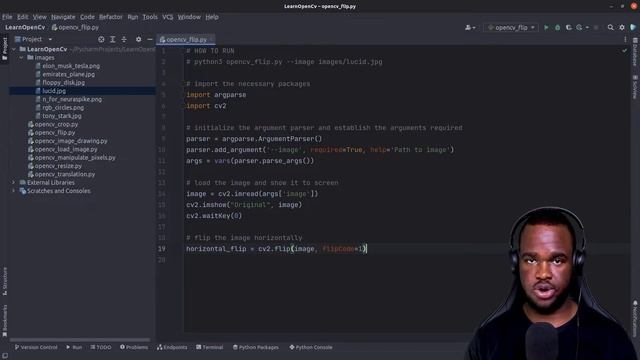Open the Tools menu
The width and height of the screenshot is (640, 360).
(x=150, y=17)
